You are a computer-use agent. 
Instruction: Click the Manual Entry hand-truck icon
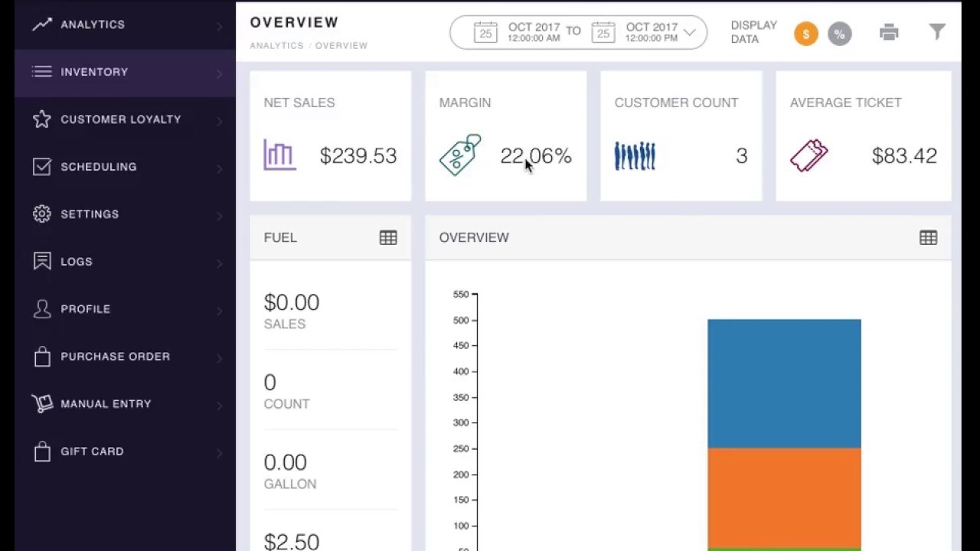click(42, 404)
